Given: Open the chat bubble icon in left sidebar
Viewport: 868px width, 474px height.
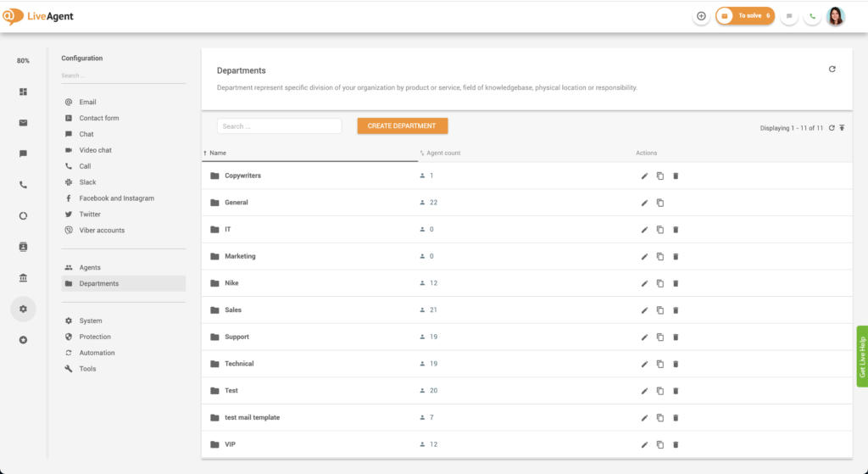Looking at the screenshot, I should [23, 153].
